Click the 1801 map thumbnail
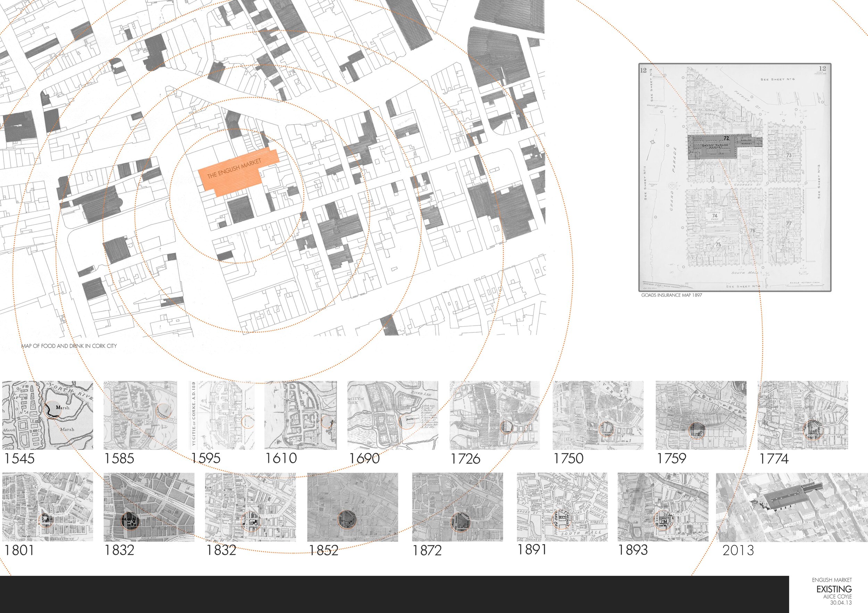868x613 pixels. tap(48, 507)
